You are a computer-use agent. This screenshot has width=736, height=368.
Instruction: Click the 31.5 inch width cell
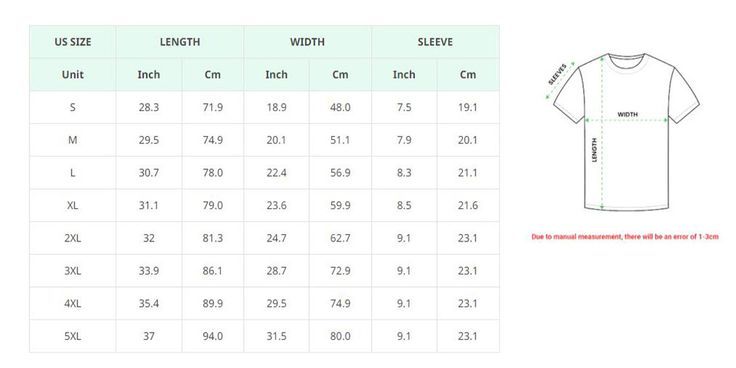click(276, 337)
